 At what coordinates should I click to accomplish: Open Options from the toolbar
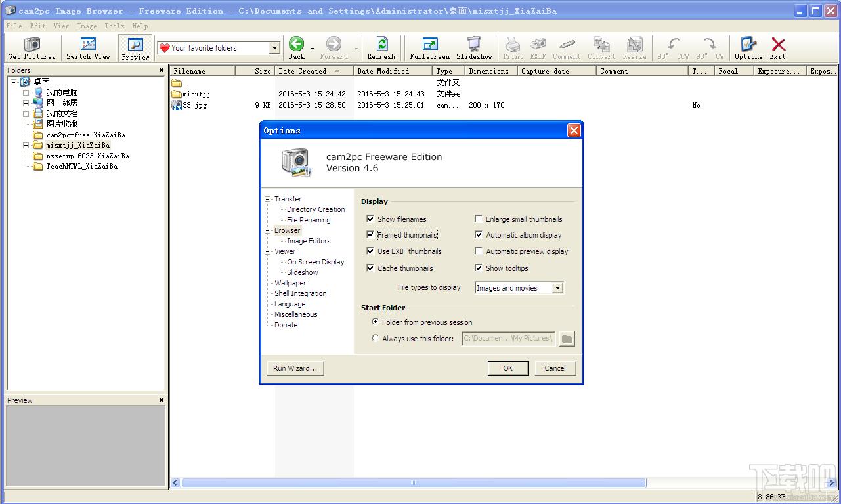click(748, 44)
